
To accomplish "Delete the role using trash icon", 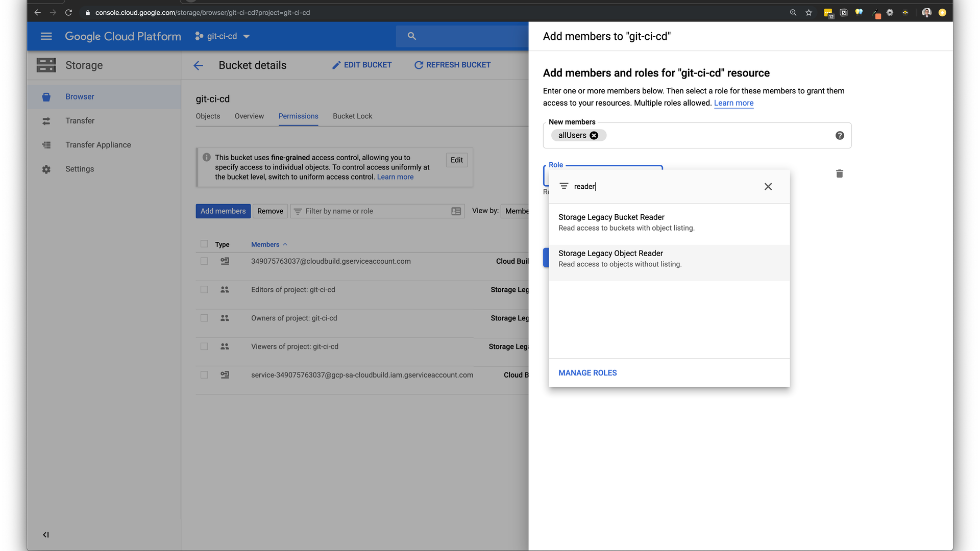I will (839, 173).
